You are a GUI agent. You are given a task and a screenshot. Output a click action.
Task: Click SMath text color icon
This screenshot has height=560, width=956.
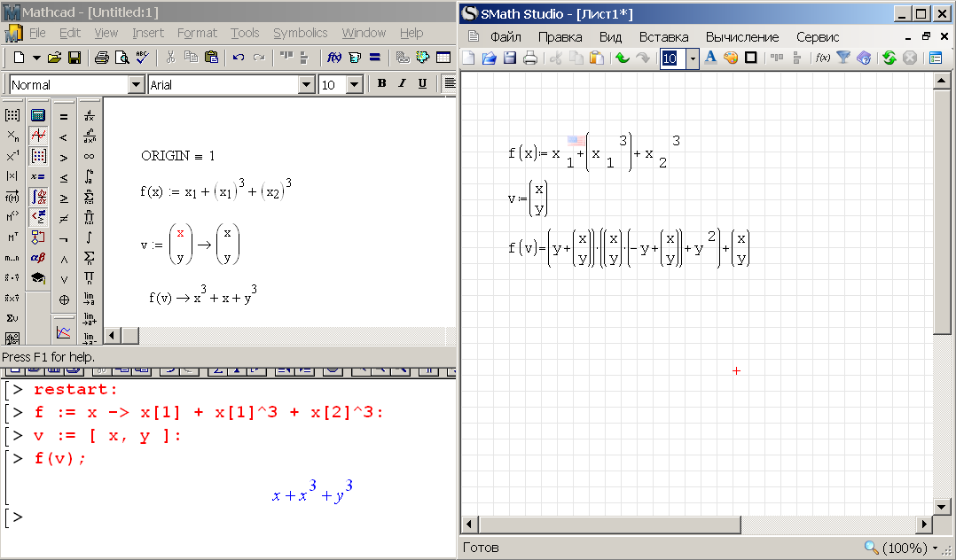click(x=710, y=58)
